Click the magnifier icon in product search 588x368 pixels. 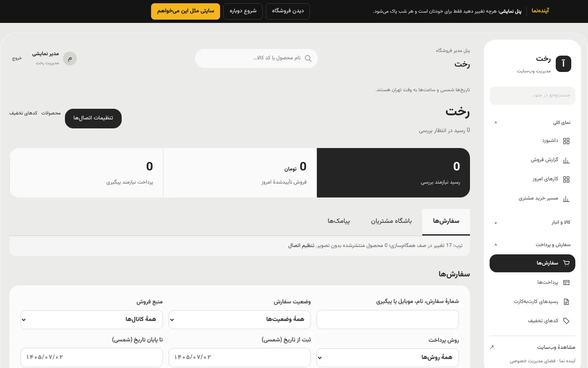308,58
